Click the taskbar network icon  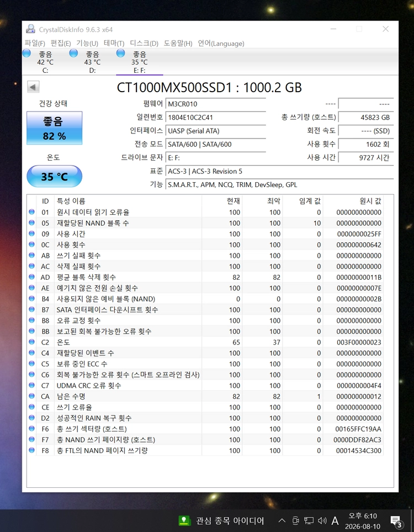point(309,520)
